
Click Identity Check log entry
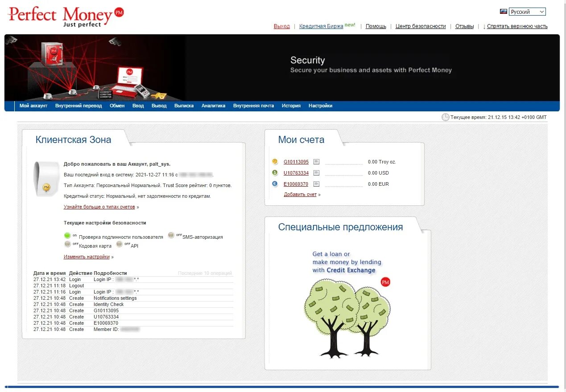pos(109,304)
